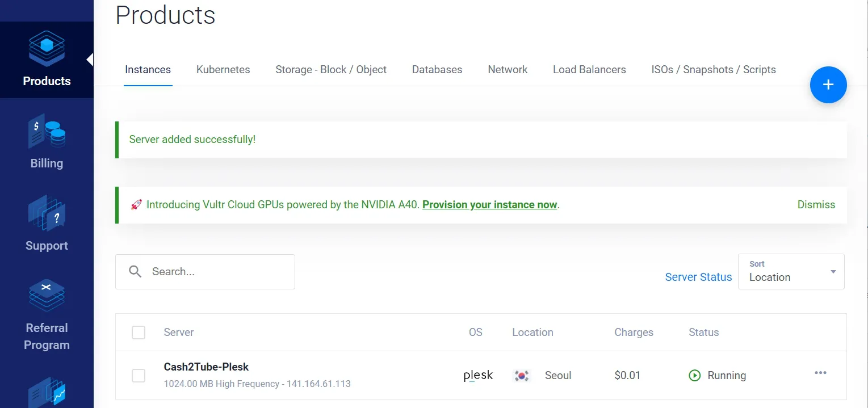Click the Server added successfully message
This screenshot has height=408, width=868.
[x=192, y=139]
